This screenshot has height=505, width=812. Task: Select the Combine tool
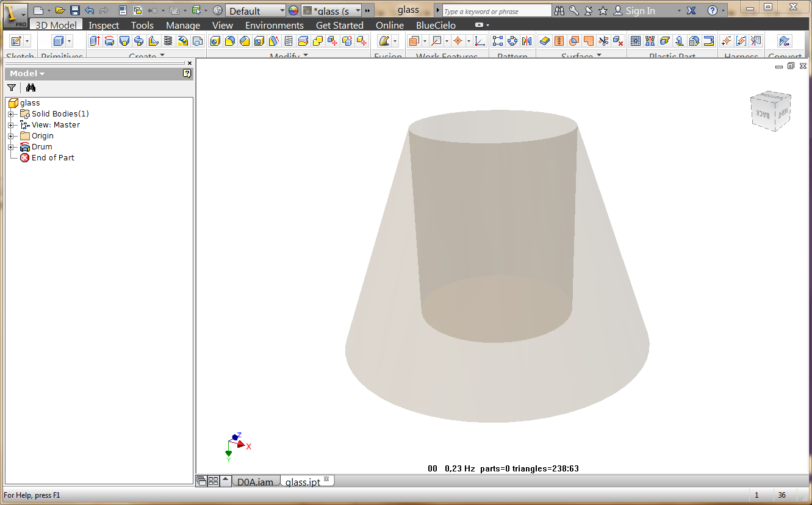(x=318, y=41)
